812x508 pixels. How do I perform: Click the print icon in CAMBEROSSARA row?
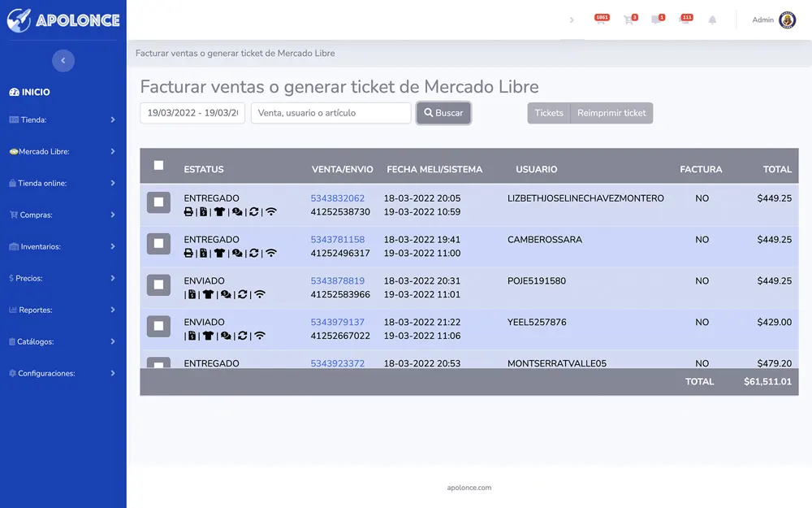[188, 253]
